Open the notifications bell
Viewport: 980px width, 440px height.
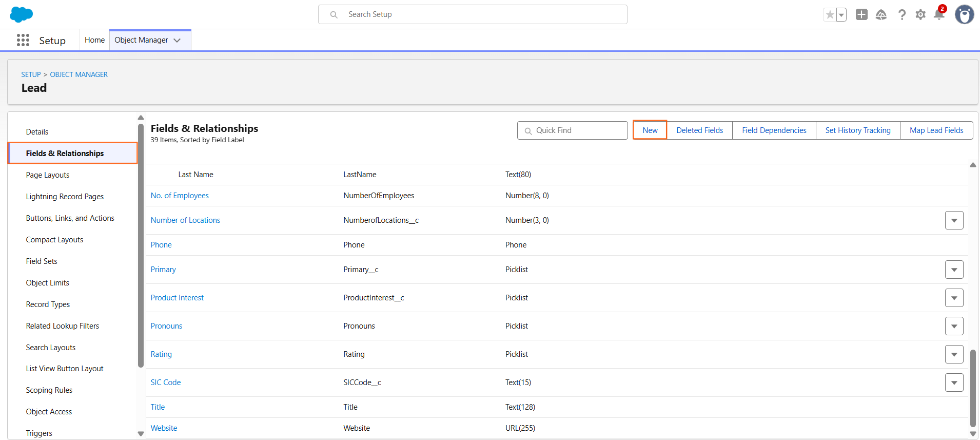[x=939, y=14]
